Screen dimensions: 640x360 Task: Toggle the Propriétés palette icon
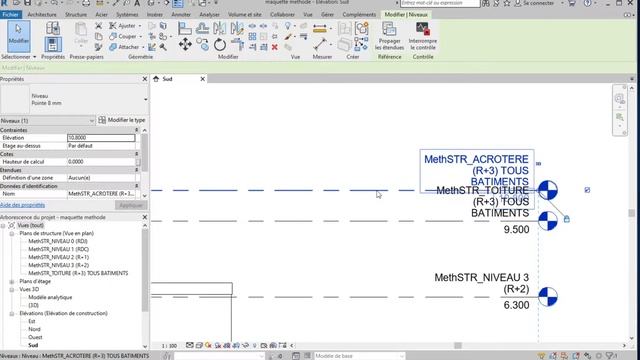53,44
